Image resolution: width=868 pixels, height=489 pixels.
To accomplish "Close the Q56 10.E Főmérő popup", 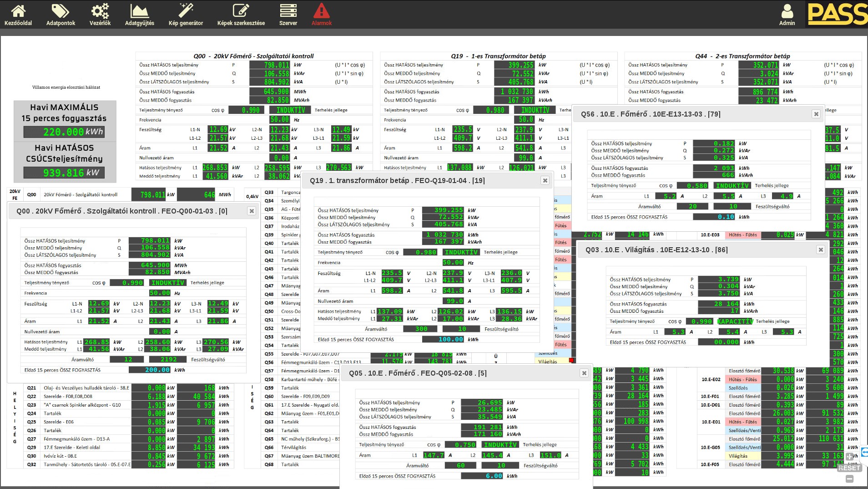I will [816, 114].
